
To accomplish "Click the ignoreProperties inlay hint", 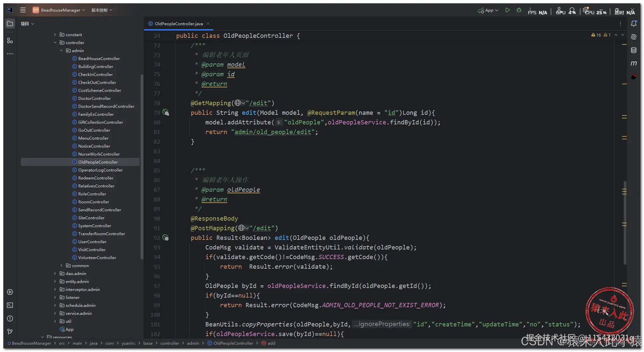I will 382,324.
